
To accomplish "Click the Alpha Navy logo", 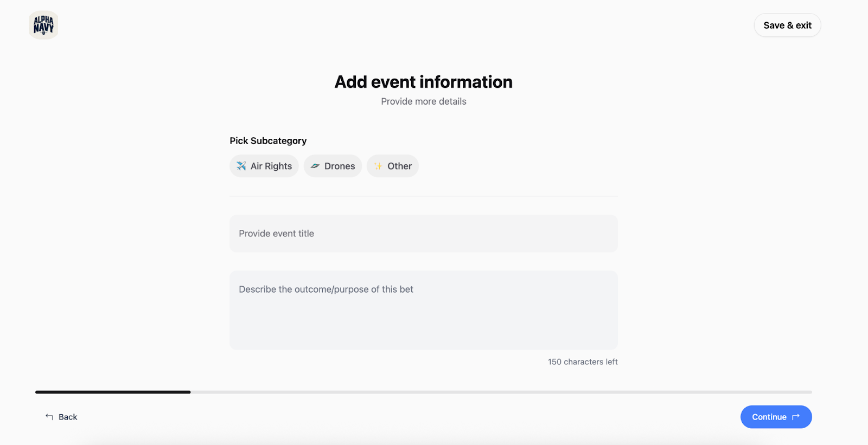I will (x=43, y=25).
